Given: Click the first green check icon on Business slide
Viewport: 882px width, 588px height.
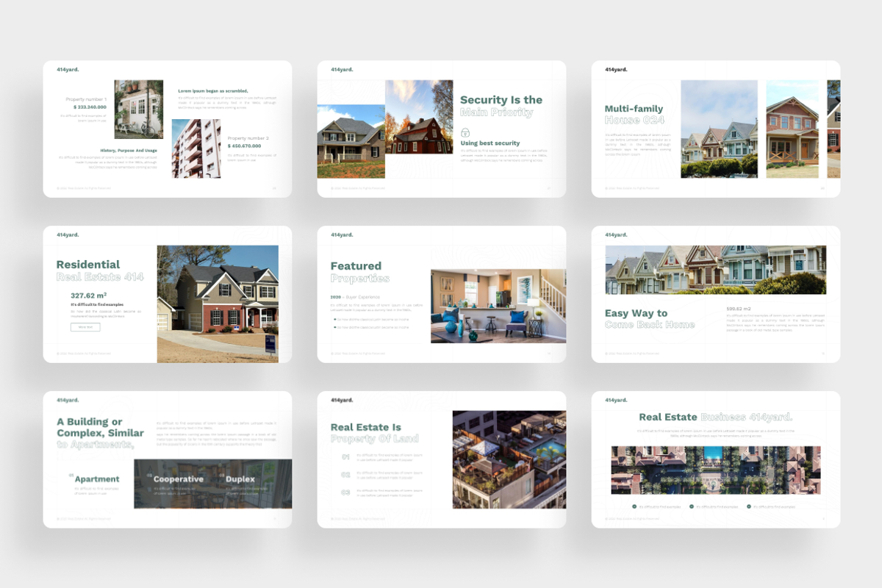Looking at the screenshot, I should pos(635,506).
